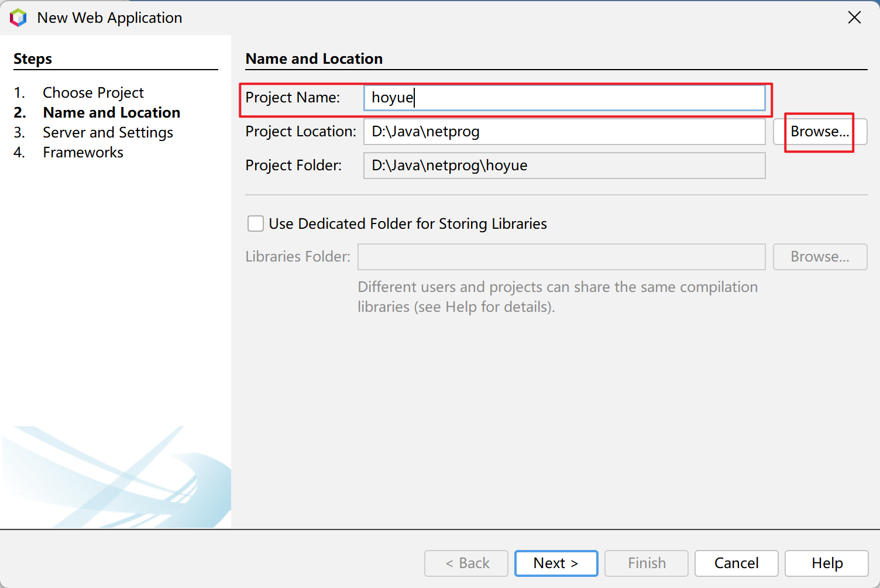
Task: Click the Project Location text field
Action: click(x=565, y=132)
